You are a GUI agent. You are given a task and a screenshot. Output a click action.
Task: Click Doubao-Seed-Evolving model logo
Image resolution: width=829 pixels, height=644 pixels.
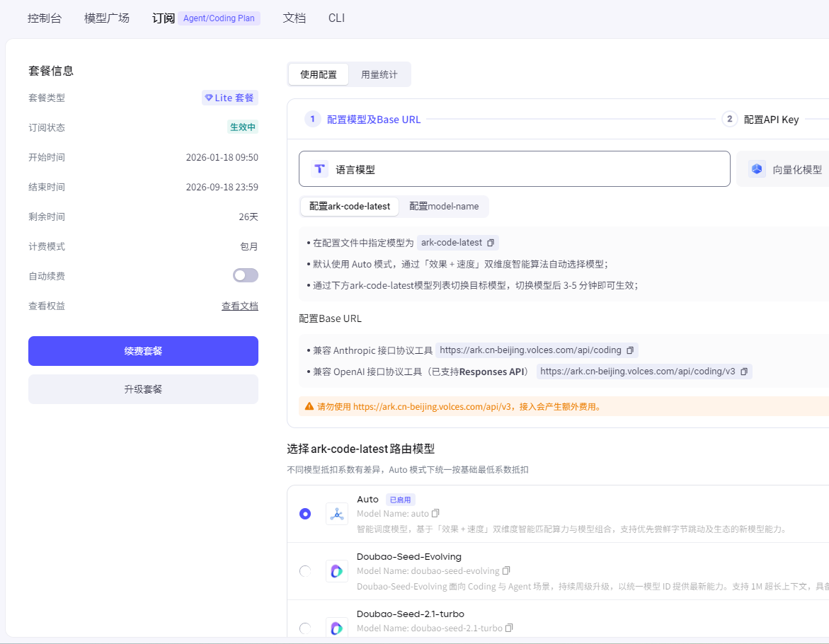click(x=337, y=571)
